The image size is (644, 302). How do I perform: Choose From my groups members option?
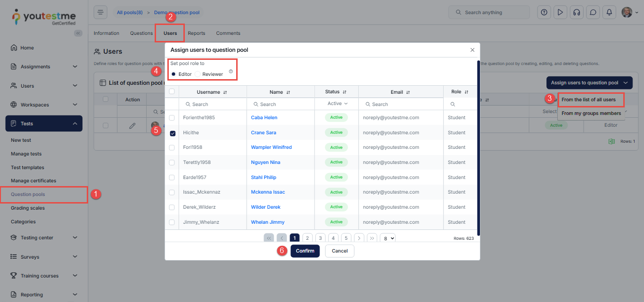coord(591,114)
